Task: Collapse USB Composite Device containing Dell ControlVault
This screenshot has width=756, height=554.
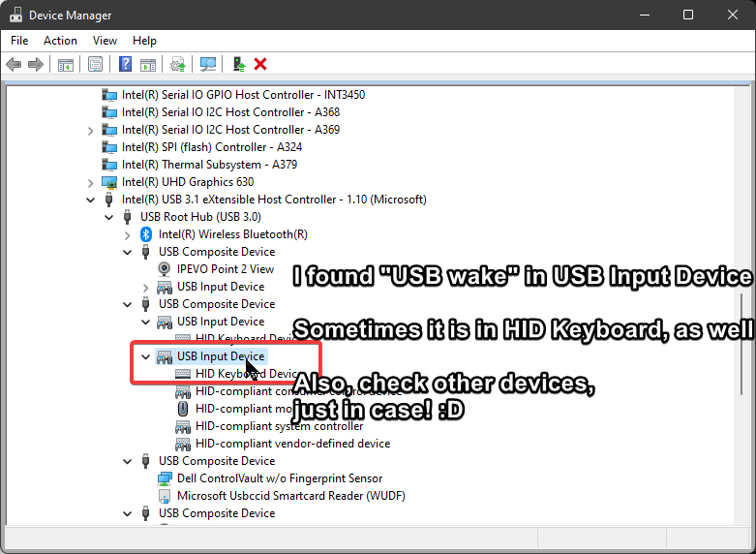Action: coord(127,462)
